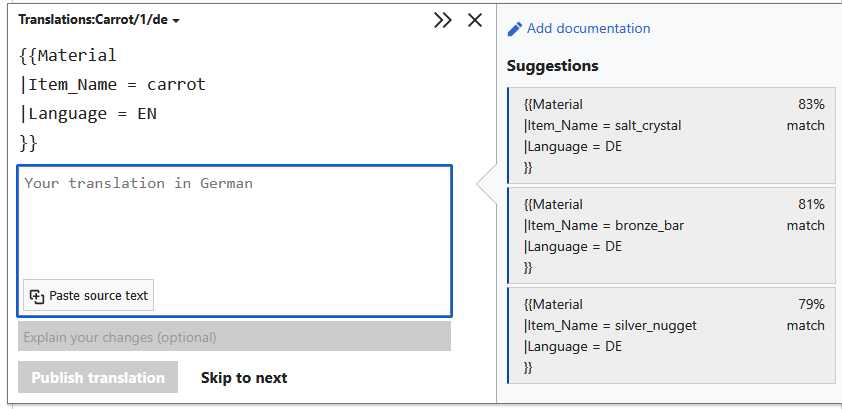Open the Translations:Carrot/1/de title dropdown

click(93, 20)
